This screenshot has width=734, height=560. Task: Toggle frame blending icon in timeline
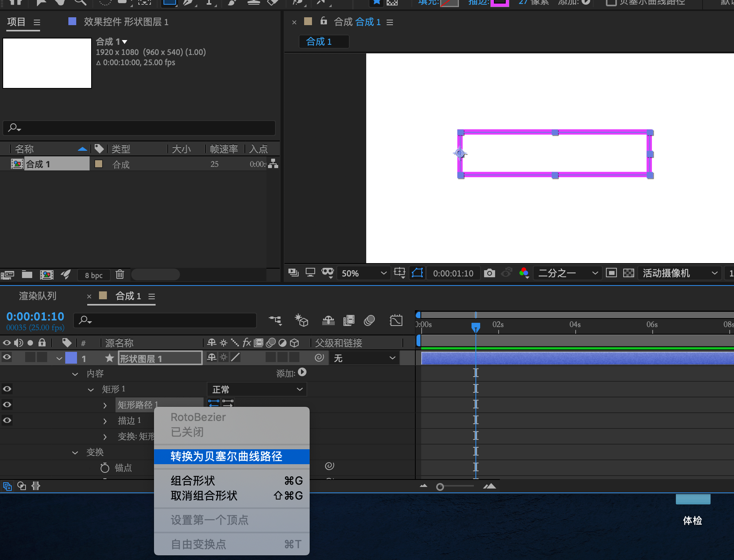(349, 320)
